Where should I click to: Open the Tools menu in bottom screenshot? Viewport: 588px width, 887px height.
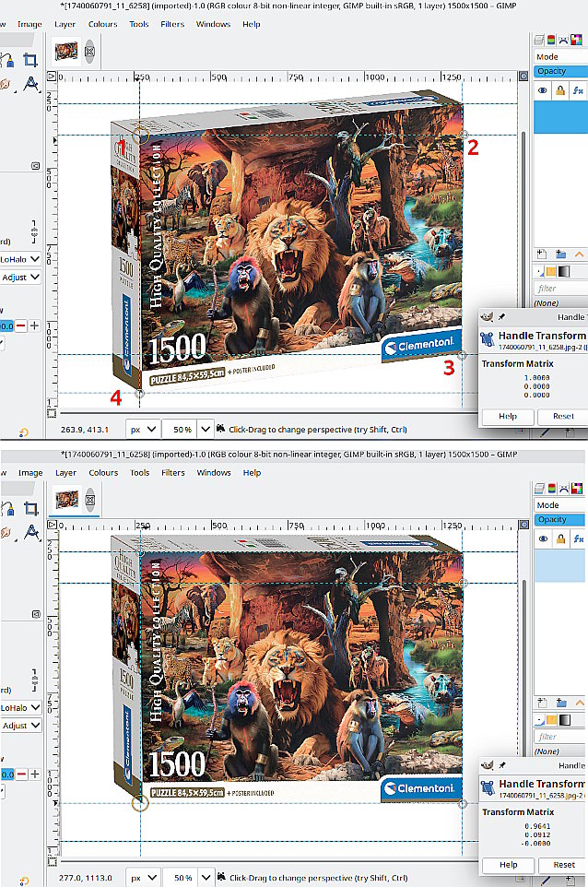coord(139,473)
